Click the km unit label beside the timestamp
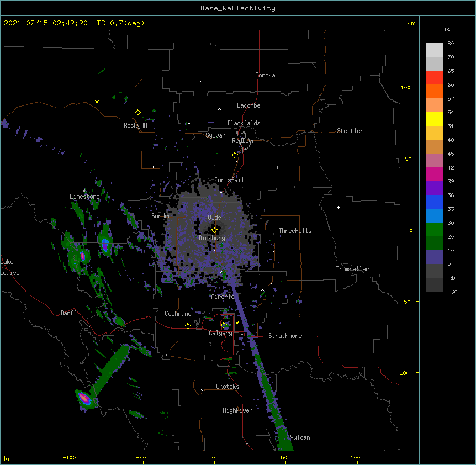476x465 pixels. tap(411, 23)
